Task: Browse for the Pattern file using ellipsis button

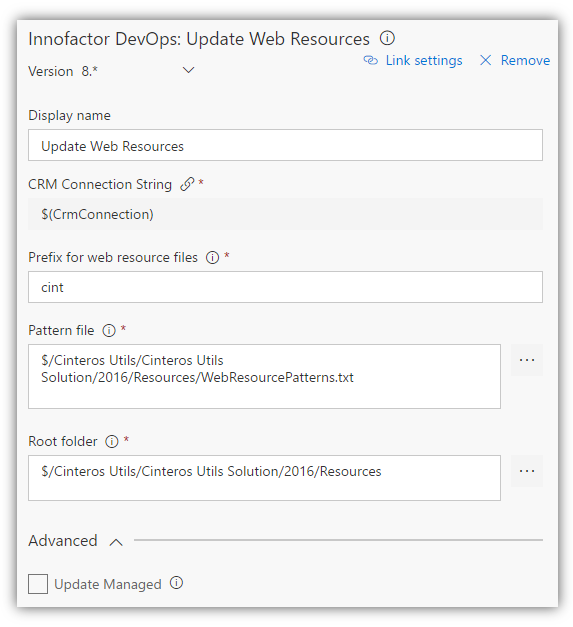Action: (527, 360)
